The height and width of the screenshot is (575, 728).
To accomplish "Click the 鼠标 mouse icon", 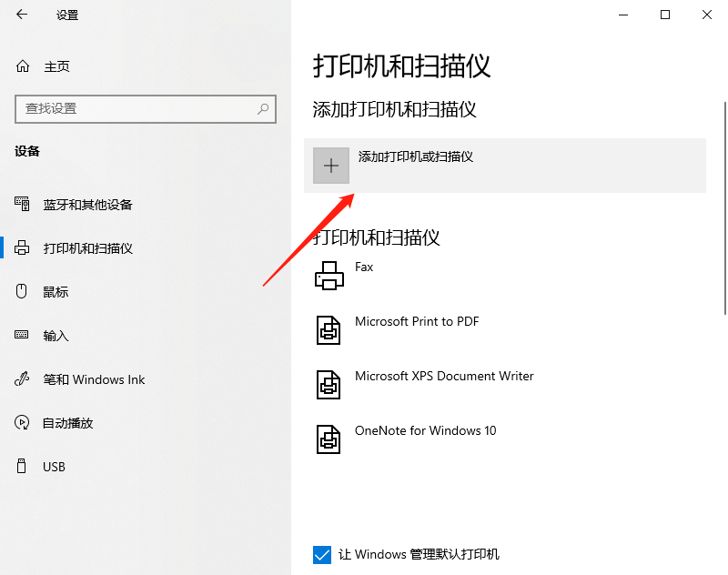I will (21, 291).
